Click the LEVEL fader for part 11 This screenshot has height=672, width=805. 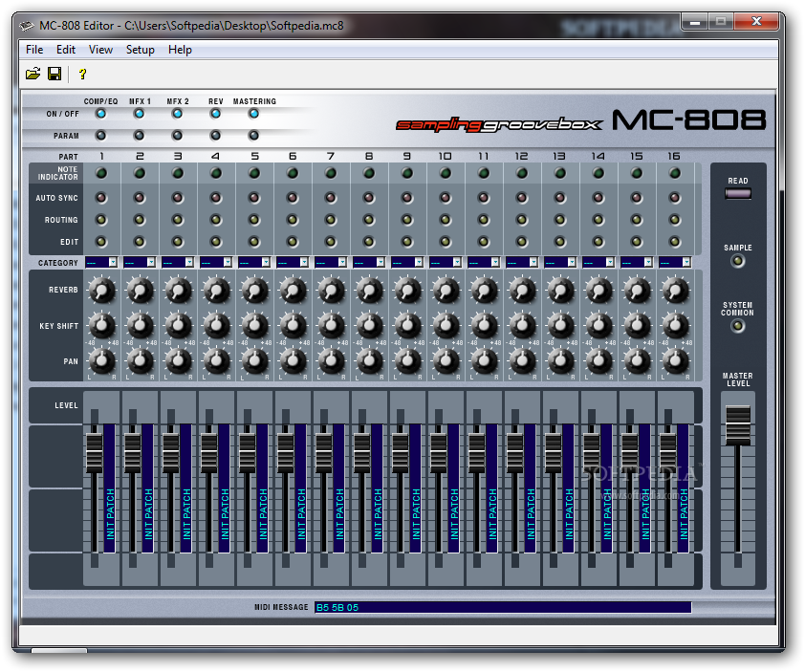point(476,453)
